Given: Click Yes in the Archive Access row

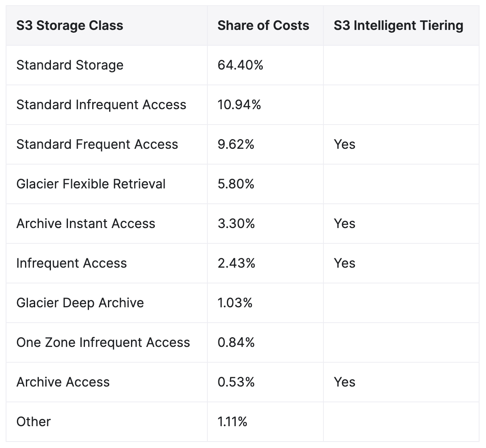Looking at the screenshot, I should click(344, 382).
